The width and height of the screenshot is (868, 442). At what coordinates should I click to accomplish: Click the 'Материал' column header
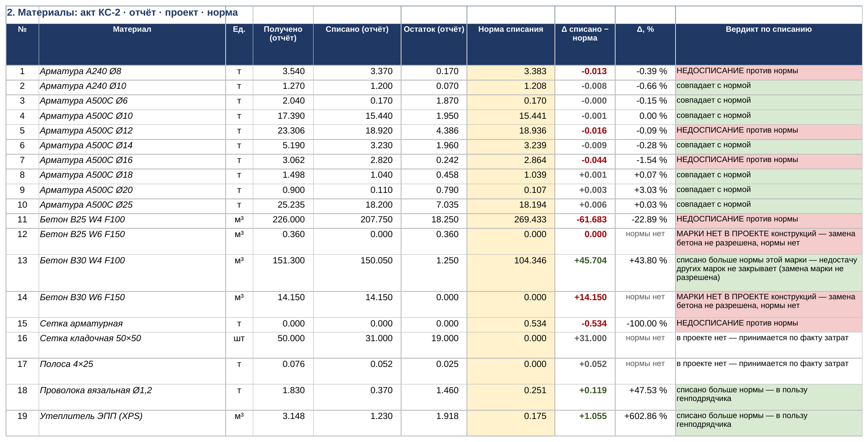pyautogui.click(x=132, y=45)
